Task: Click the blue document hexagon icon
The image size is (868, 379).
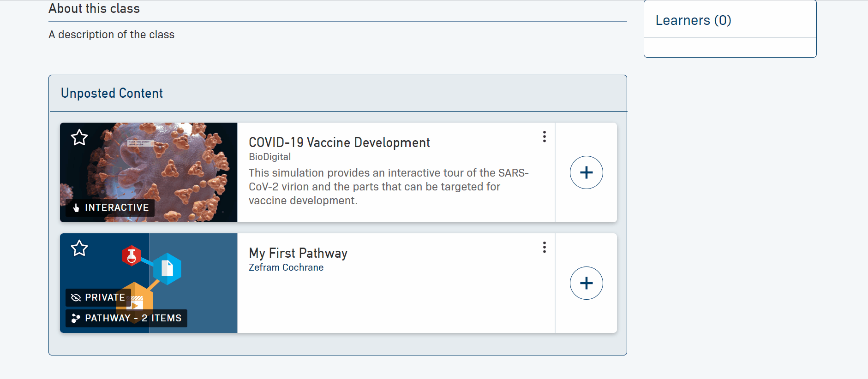Action: (167, 268)
